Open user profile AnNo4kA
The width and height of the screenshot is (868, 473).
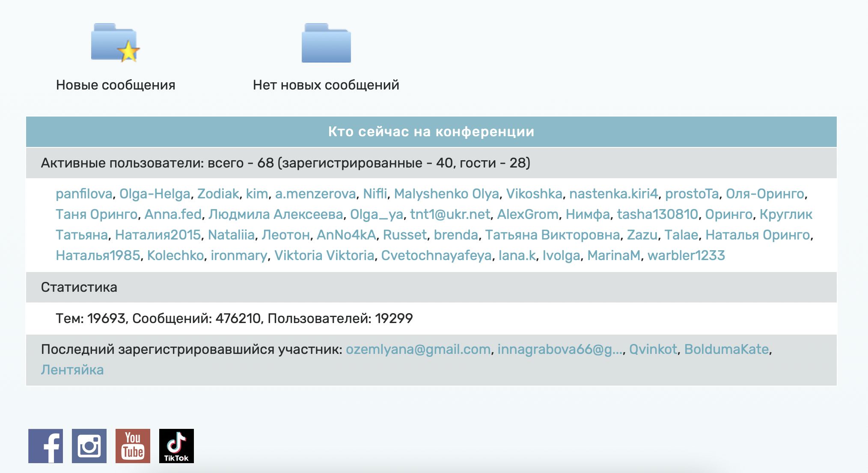tap(346, 235)
